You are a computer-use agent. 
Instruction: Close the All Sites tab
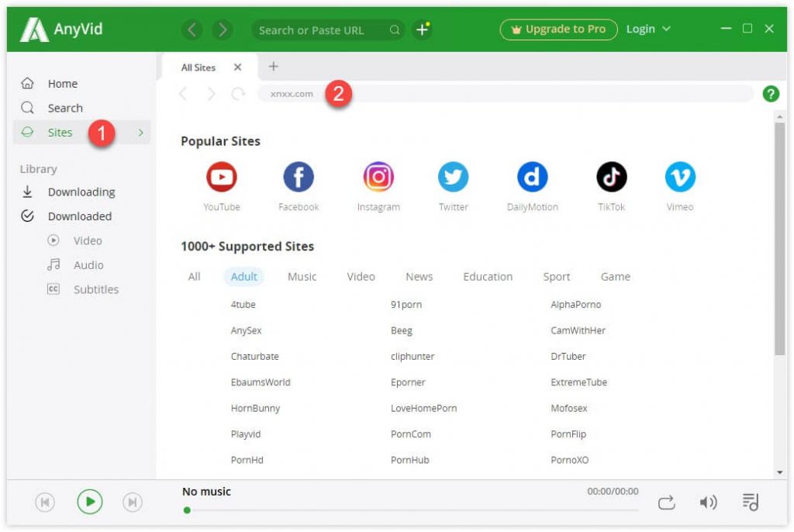click(x=237, y=67)
